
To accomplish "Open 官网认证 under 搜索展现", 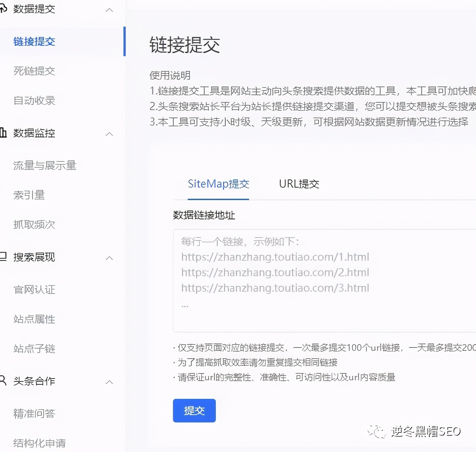I will tap(34, 290).
